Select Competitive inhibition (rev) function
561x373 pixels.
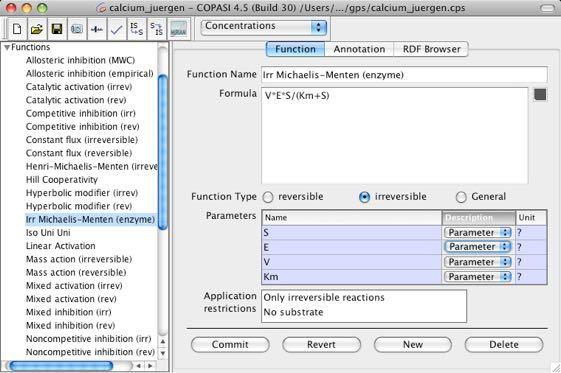82,127
